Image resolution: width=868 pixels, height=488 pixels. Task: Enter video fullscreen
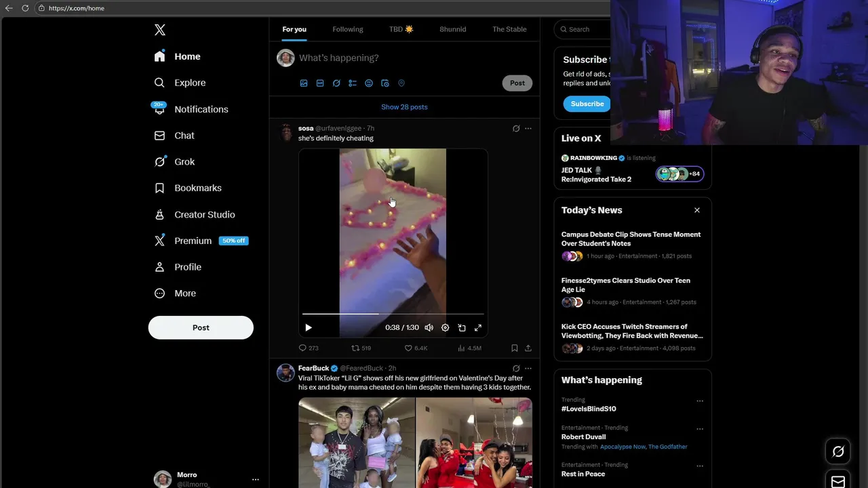(478, 327)
